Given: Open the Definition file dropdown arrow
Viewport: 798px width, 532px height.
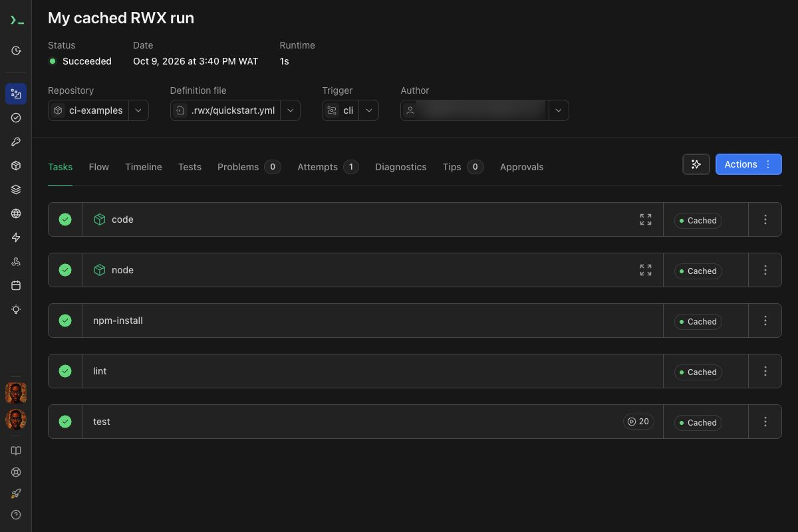Looking at the screenshot, I should pyautogui.click(x=290, y=110).
